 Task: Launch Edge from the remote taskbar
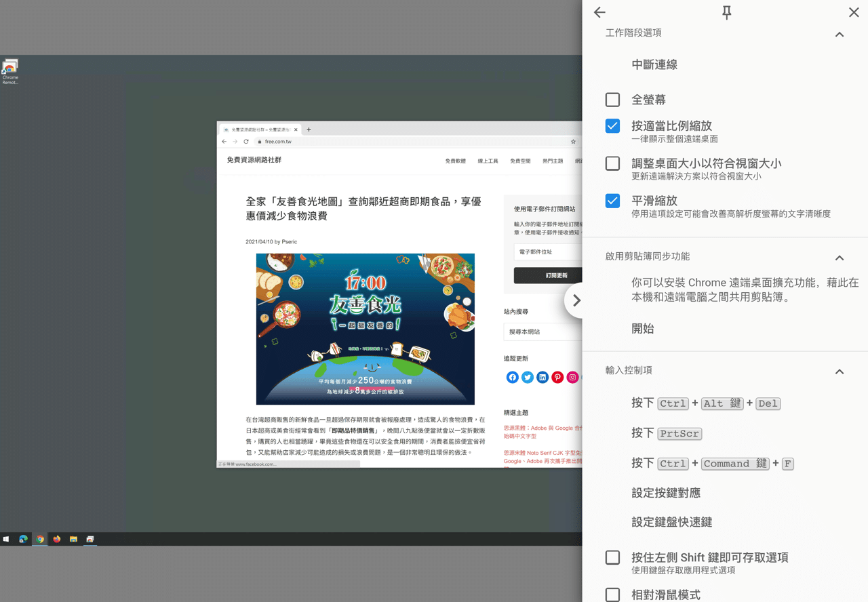point(23,539)
